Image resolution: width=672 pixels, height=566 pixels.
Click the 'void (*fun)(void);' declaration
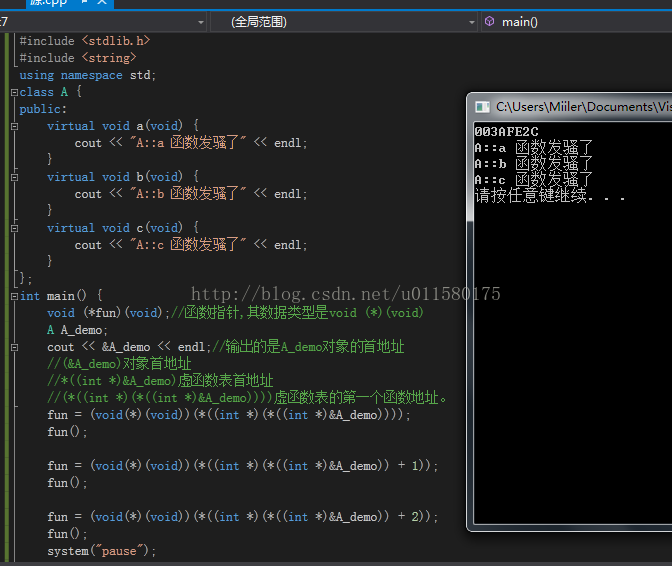pos(108,313)
